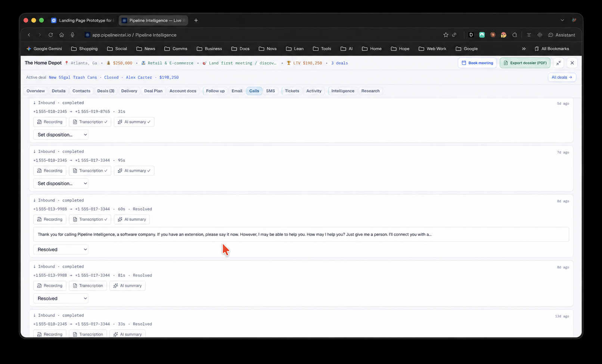This screenshot has width=602, height=364.
Task: Bookmark this page with the star icon
Action: (446, 35)
